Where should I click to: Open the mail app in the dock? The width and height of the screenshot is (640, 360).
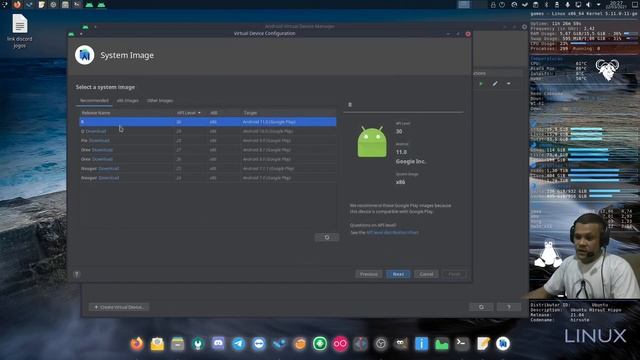click(x=157, y=344)
